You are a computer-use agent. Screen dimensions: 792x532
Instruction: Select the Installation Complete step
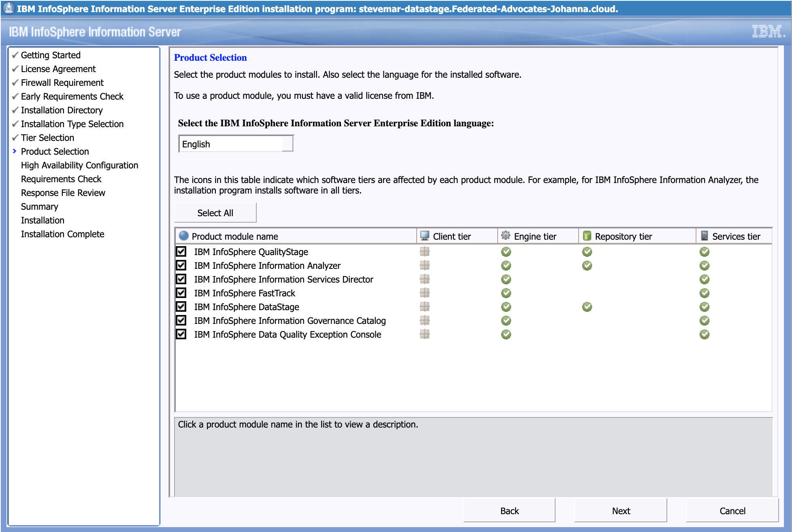(x=63, y=234)
